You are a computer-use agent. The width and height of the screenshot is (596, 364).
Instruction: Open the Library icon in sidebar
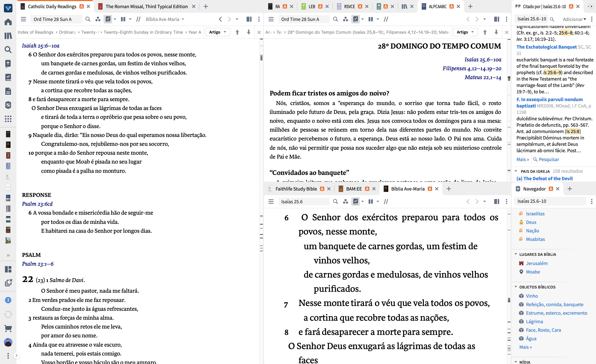click(8, 36)
